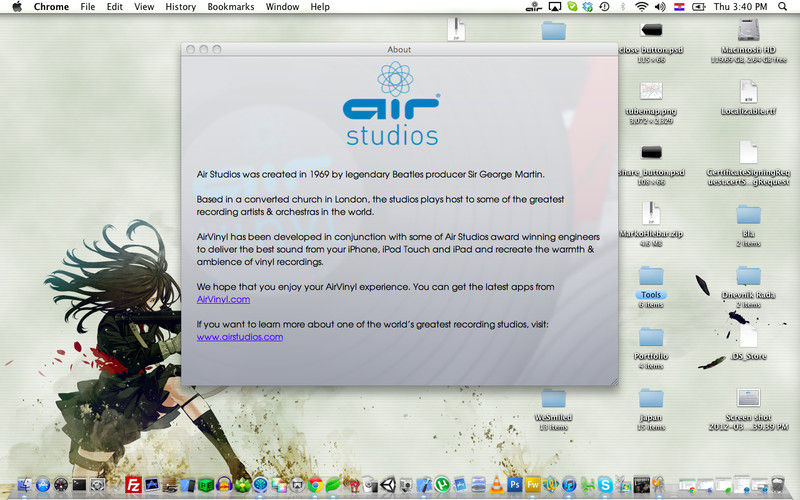Open uTorrent from the dock
Image resolution: width=800 pixels, height=500 pixels.
coord(442,484)
